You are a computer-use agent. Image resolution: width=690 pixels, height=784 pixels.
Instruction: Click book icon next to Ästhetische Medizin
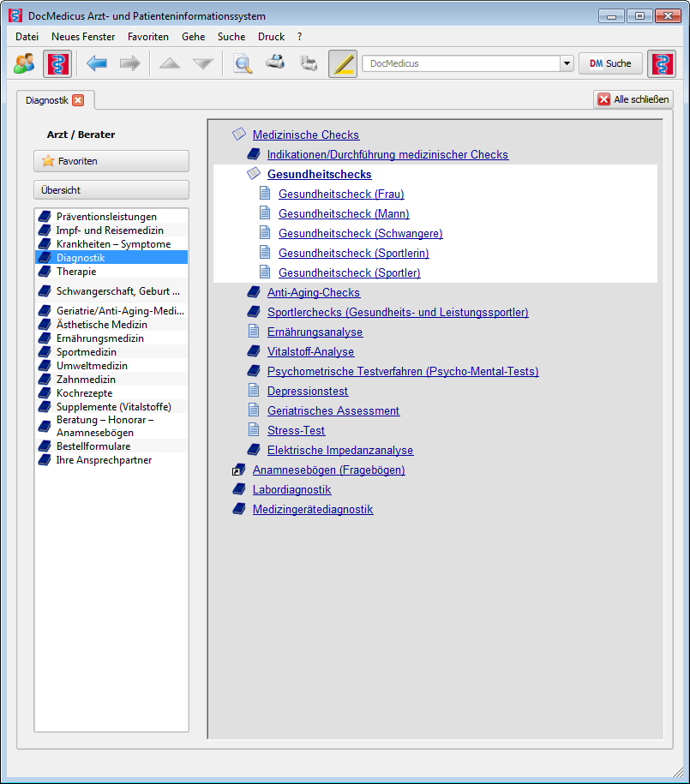click(45, 325)
